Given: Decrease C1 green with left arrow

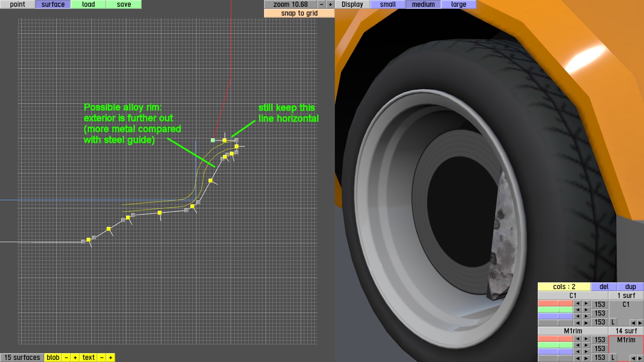Looking at the screenshot, I should tap(578, 310).
